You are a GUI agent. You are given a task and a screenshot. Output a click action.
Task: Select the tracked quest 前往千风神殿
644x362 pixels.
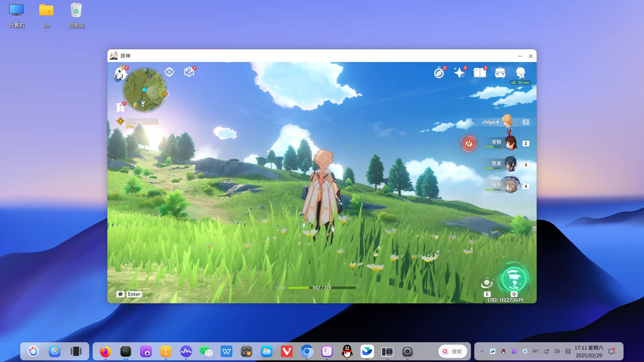coord(142,121)
